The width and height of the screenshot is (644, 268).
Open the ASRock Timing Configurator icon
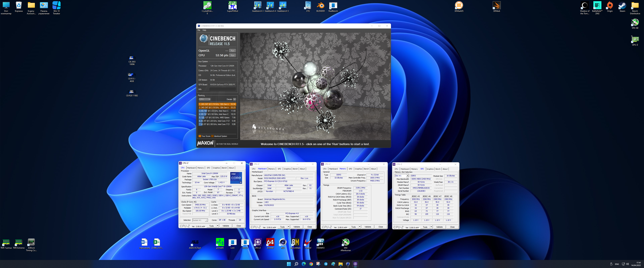[x=31, y=245]
